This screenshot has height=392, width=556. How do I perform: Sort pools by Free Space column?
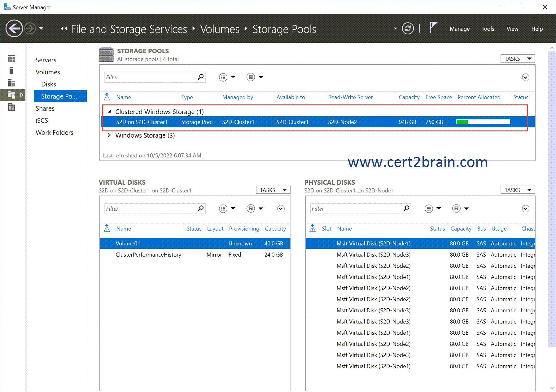pos(439,97)
